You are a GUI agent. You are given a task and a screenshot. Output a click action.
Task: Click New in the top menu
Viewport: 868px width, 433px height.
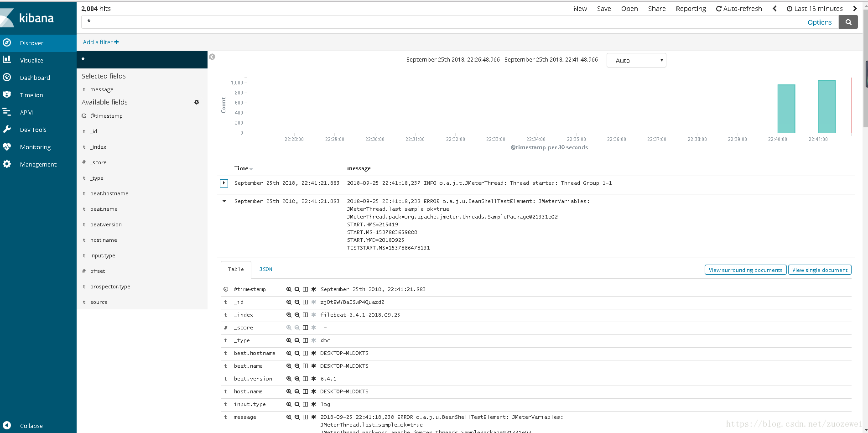[580, 9]
